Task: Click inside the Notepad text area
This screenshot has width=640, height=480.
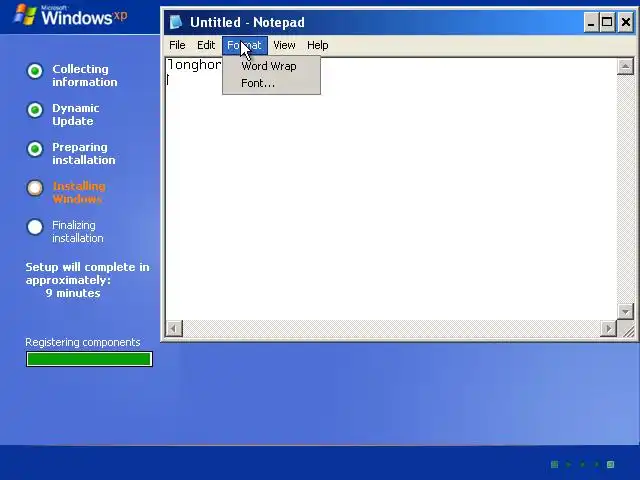Action: (391, 189)
